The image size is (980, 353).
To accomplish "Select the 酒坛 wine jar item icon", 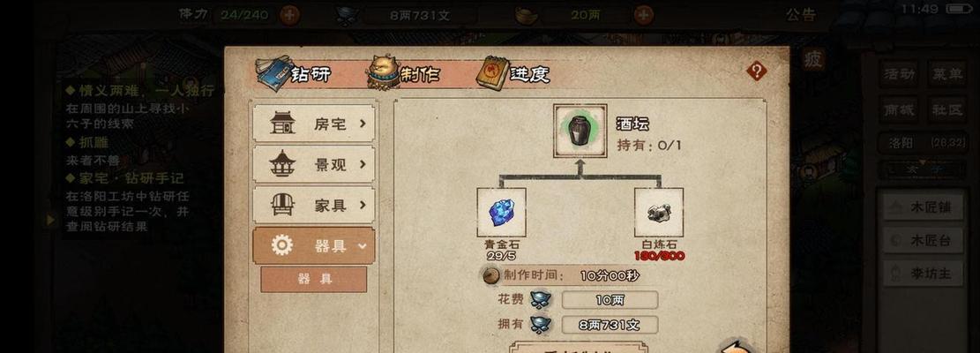I will pyautogui.click(x=580, y=131).
